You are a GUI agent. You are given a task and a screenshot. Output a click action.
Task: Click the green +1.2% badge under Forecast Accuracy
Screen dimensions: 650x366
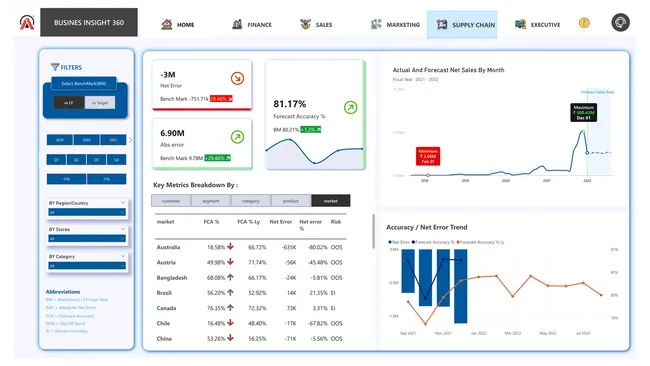point(310,129)
